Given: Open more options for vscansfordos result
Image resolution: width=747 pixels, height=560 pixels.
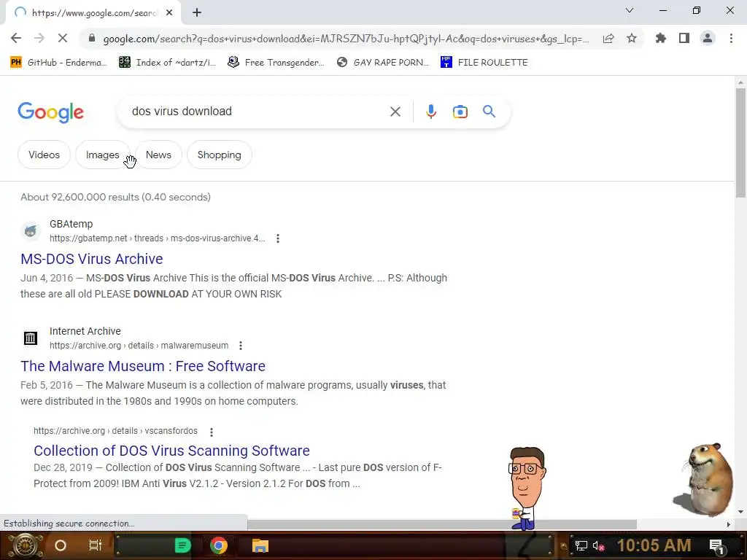Looking at the screenshot, I should point(212,432).
